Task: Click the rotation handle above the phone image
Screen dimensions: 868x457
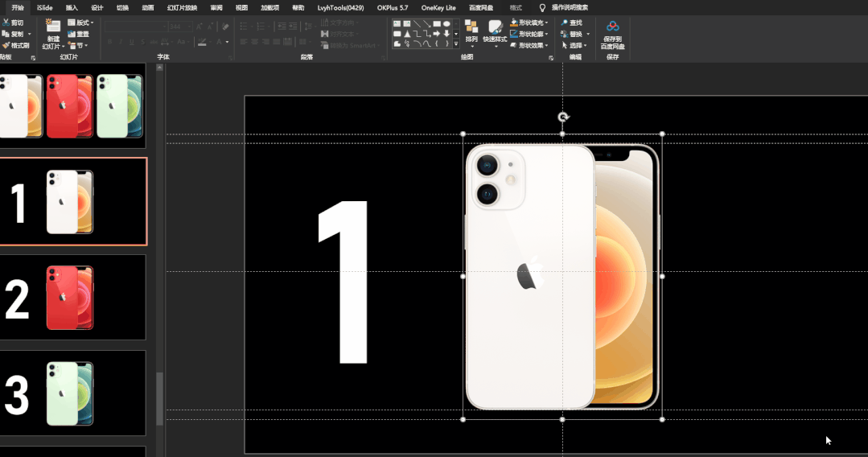Action: click(563, 117)
